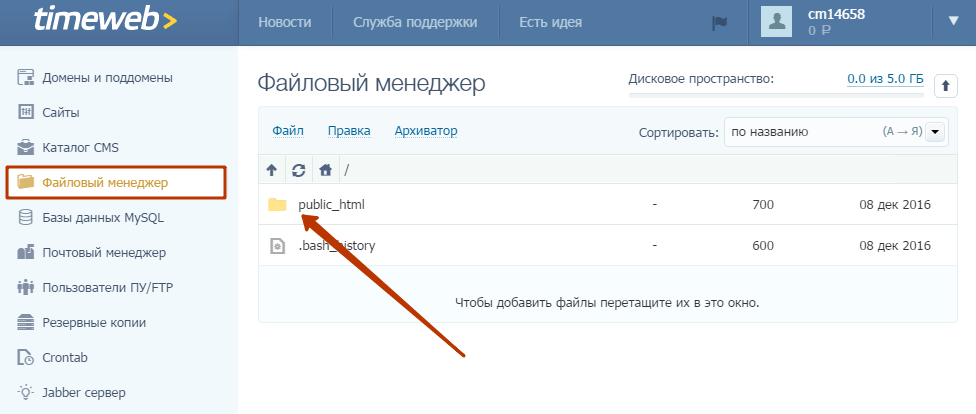Click the public_html folder icon
Image resolution: width=976 pixels, height=414 pixels.
(277, 205)
